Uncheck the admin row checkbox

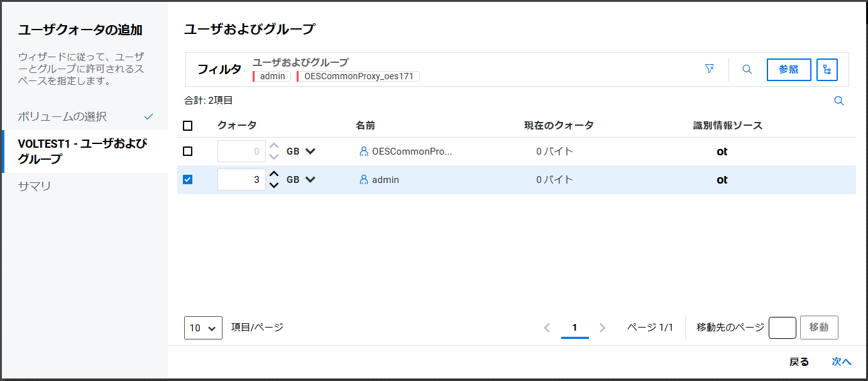[x=188, y=180]
